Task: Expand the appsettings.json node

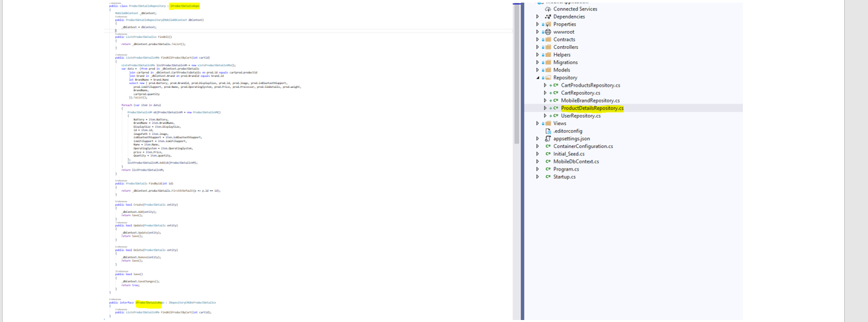Action: click(x=538, y=139)
